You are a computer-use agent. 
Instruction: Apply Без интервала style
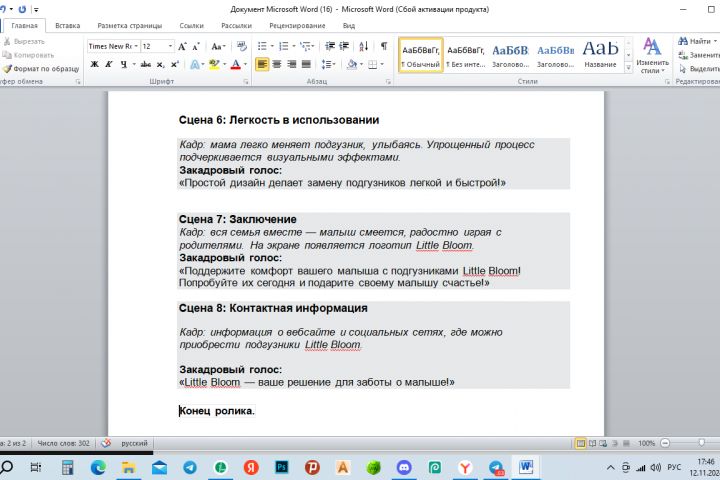click(466, 55)
